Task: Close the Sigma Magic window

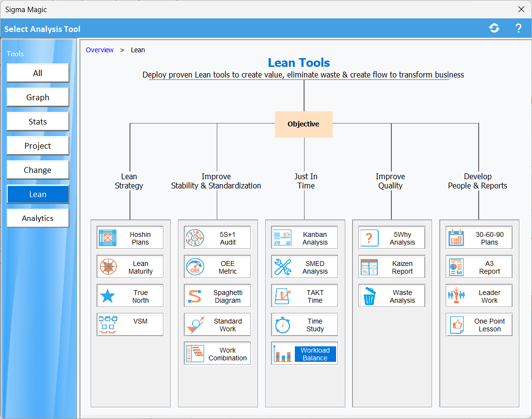Action: [521, 9]
